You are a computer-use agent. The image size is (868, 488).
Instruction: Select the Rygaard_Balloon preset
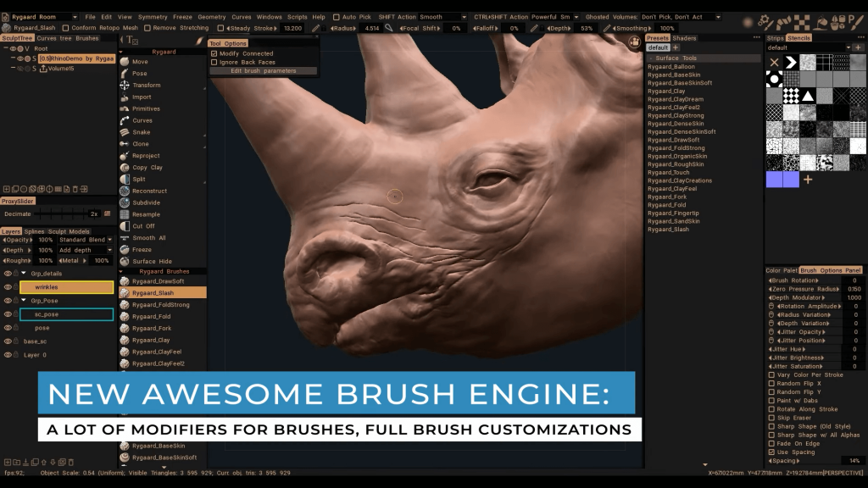pos(671,66)
